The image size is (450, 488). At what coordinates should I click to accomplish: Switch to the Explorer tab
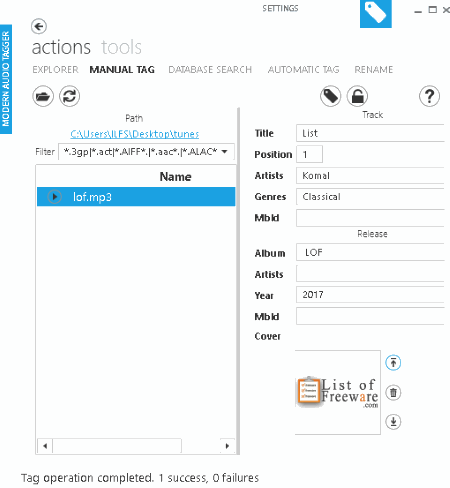(x=55, y=70)
